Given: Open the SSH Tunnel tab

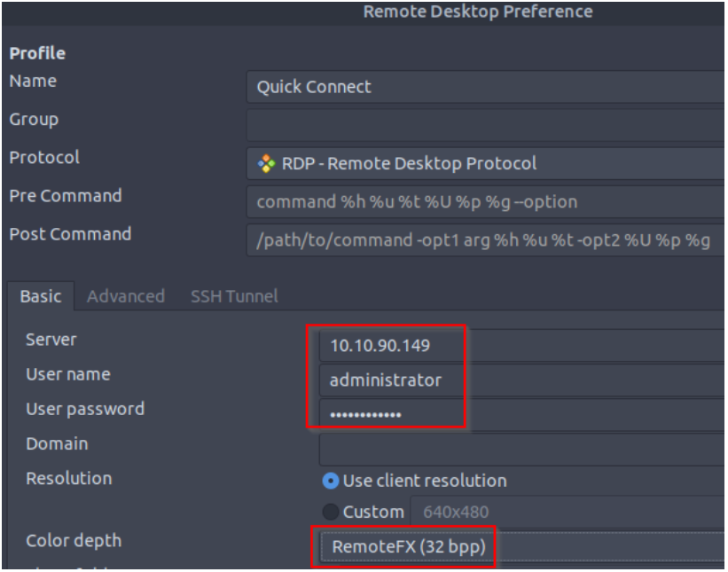Looking at the screenshot, I should [x=233, y=296].
